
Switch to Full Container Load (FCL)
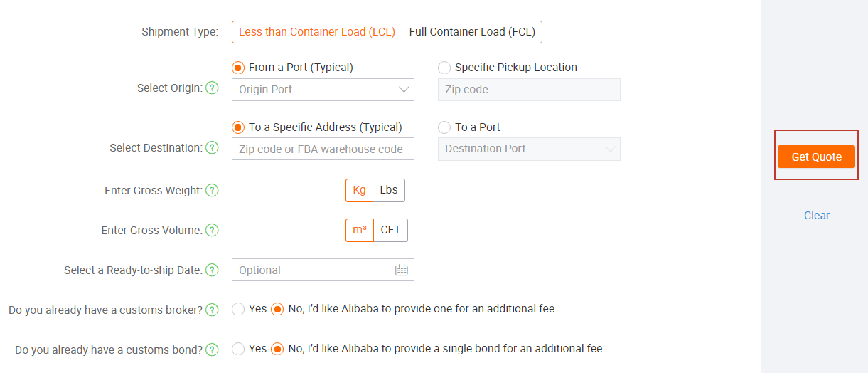pos(472,32)
